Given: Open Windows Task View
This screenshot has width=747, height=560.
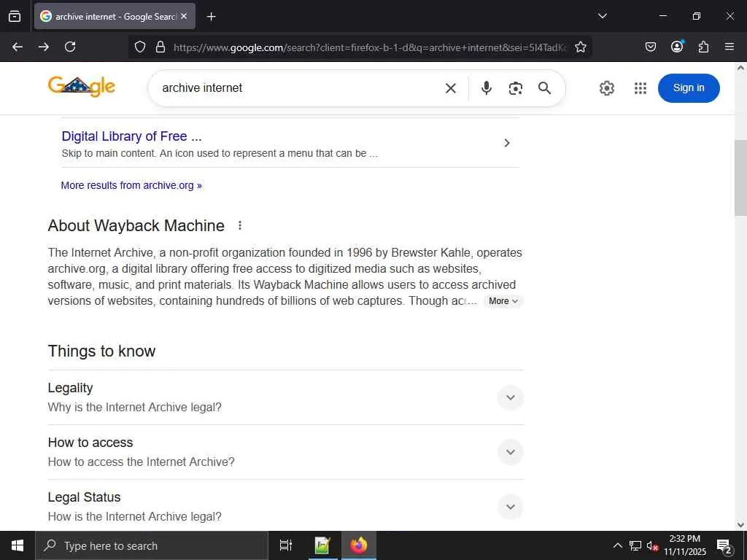Looking at the screenshot, I should 285,545.
